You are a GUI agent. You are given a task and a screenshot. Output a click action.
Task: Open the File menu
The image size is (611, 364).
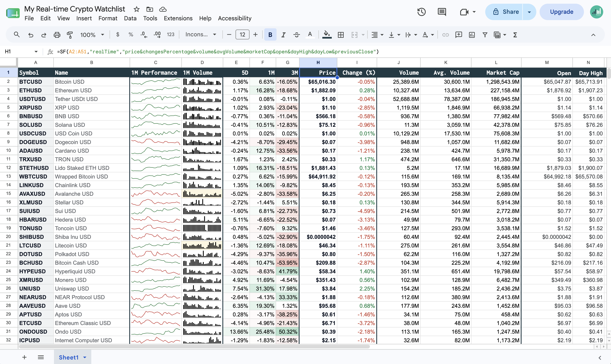coord(29,18)
